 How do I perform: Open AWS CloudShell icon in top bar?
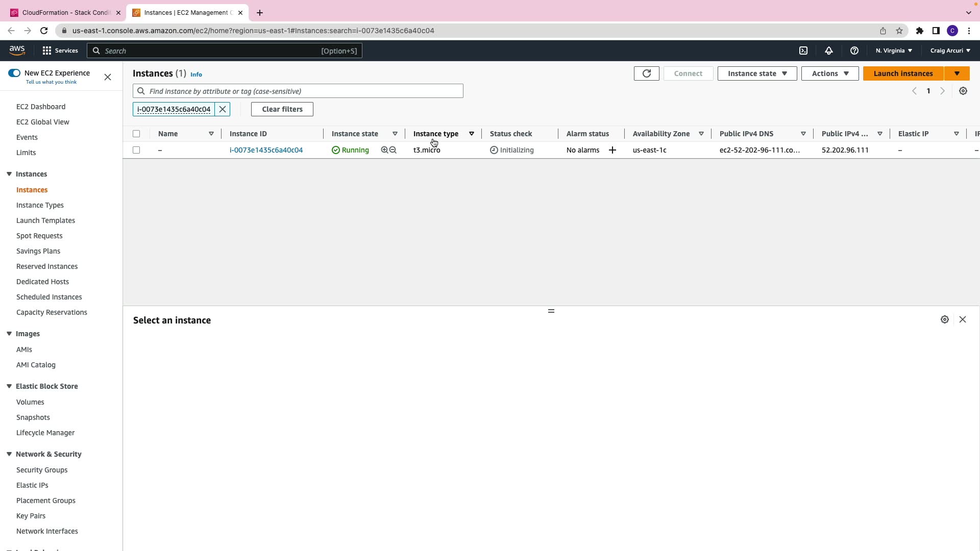click(803, 51)
